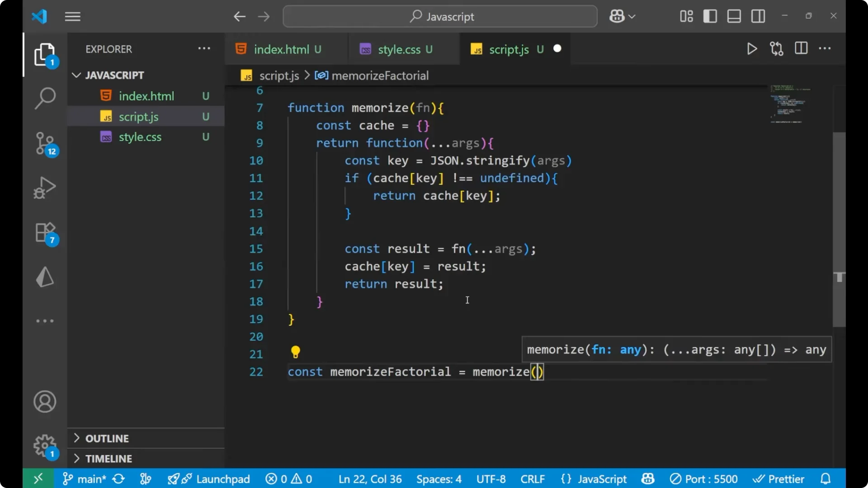The width and height of the screenshot is (868, 488).
Task: Toggle the secondary sidebar visibility
Action: pyautogui.click(x=758, y=16)
